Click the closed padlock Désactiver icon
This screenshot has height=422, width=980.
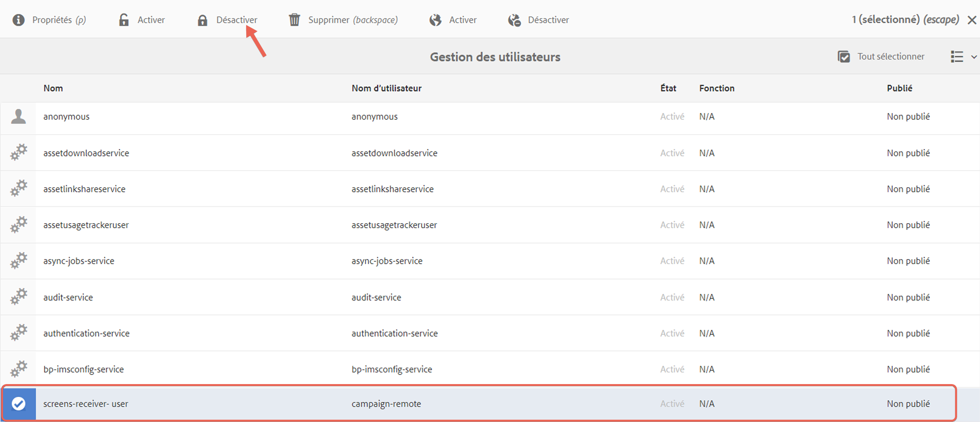[203, 20]
